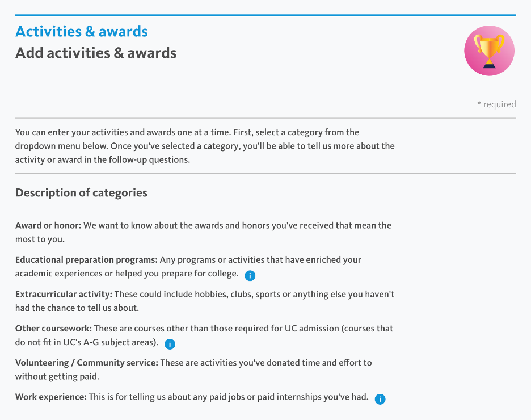
Task: Click the bold 'Award or honor:' label
Action: (49, 225)
